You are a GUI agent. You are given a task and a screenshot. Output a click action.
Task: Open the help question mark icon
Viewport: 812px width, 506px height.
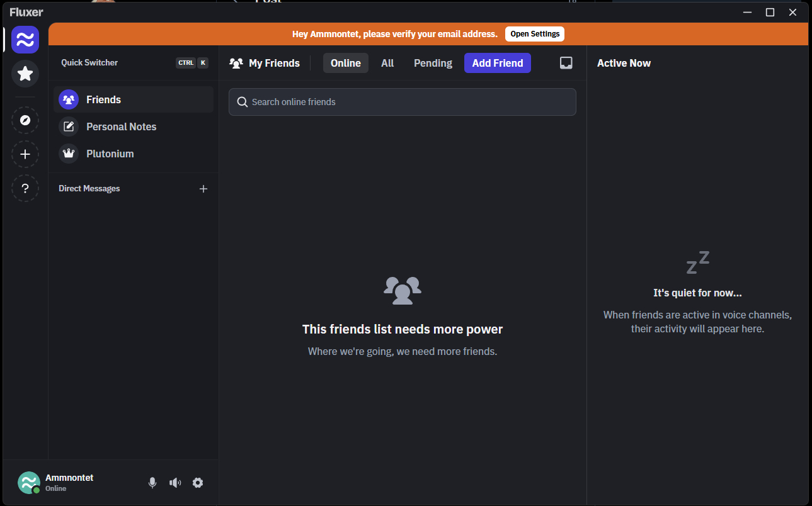tap(25, 188)
